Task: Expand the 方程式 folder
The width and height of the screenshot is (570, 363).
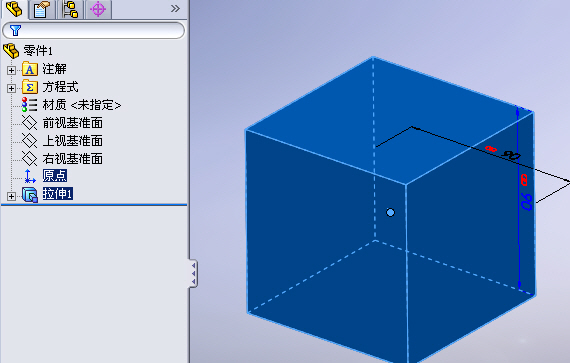Action: click(x=11, y=88)
